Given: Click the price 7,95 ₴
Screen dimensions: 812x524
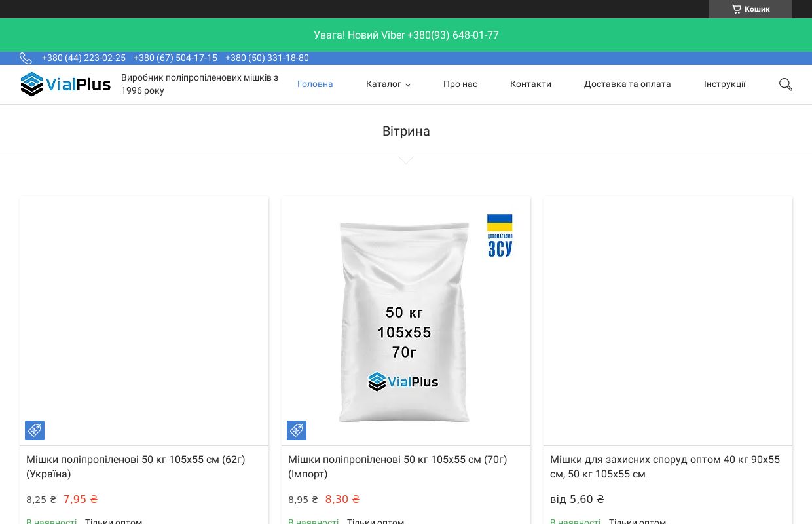Looking at the screenshot, I should coord(81,499).
